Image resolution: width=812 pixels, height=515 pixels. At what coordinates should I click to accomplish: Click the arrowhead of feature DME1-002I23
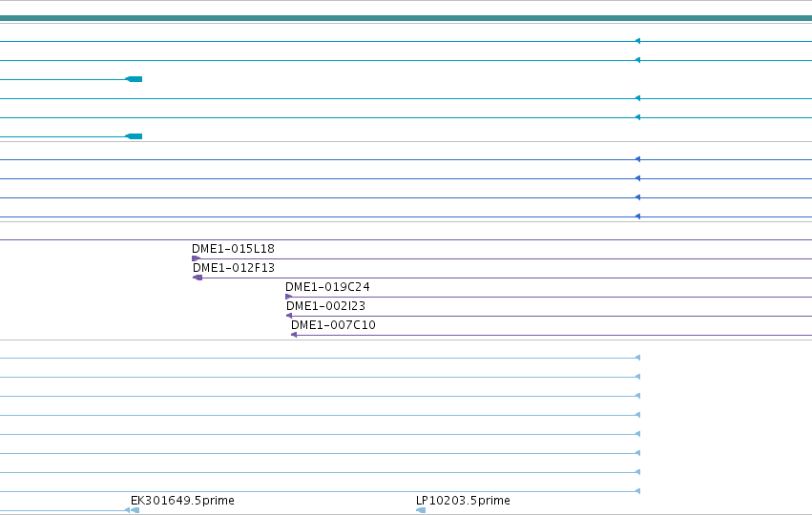click(x=289, y=316)
